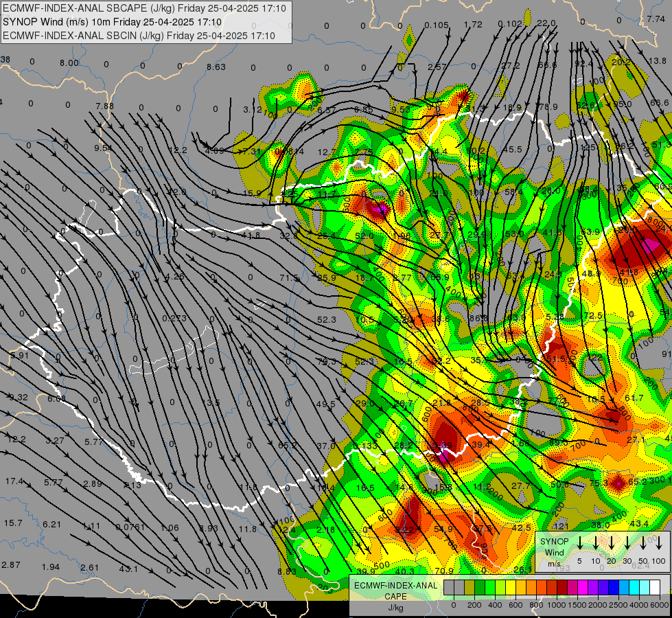
Task: Click the map value 61.7
Action: (x=634, y=398)
